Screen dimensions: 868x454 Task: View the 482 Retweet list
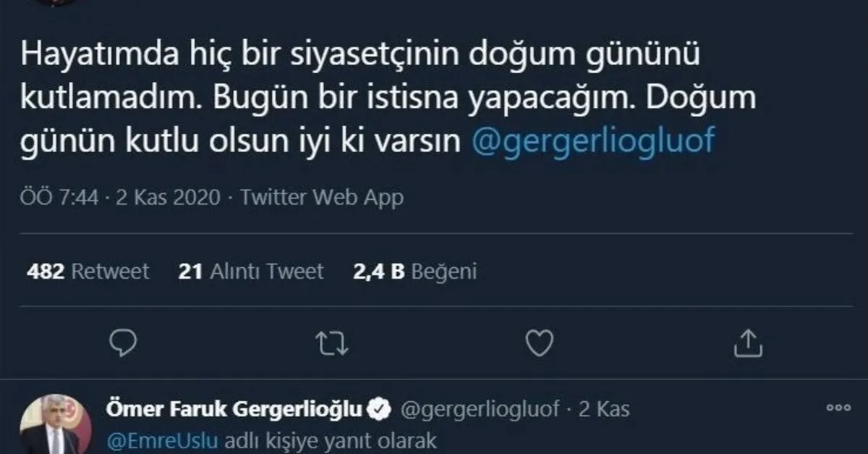(x=88, y=272)
